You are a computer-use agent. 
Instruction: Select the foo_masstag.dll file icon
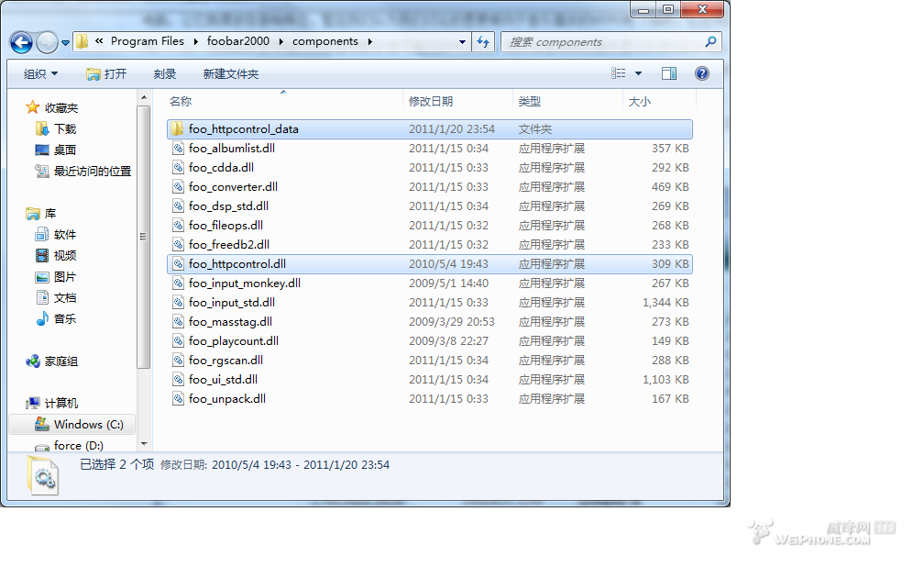(178, 322)
